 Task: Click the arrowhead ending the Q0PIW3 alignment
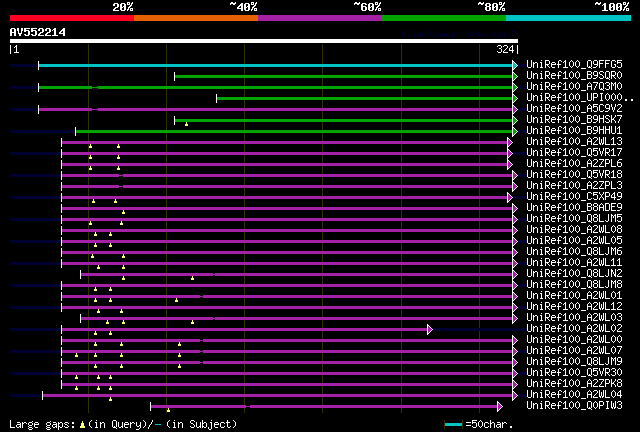(x=500, y=406)
